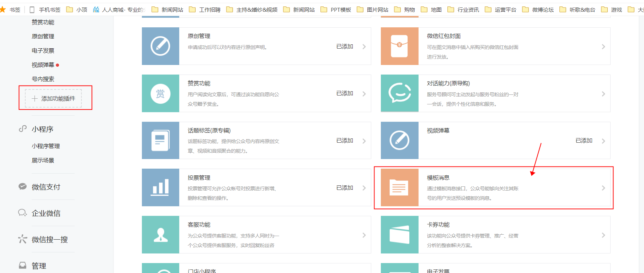
Task: Open 赞赏功能 in the sidebar menu
Action: pyautogui.click(x=43, y=22)
